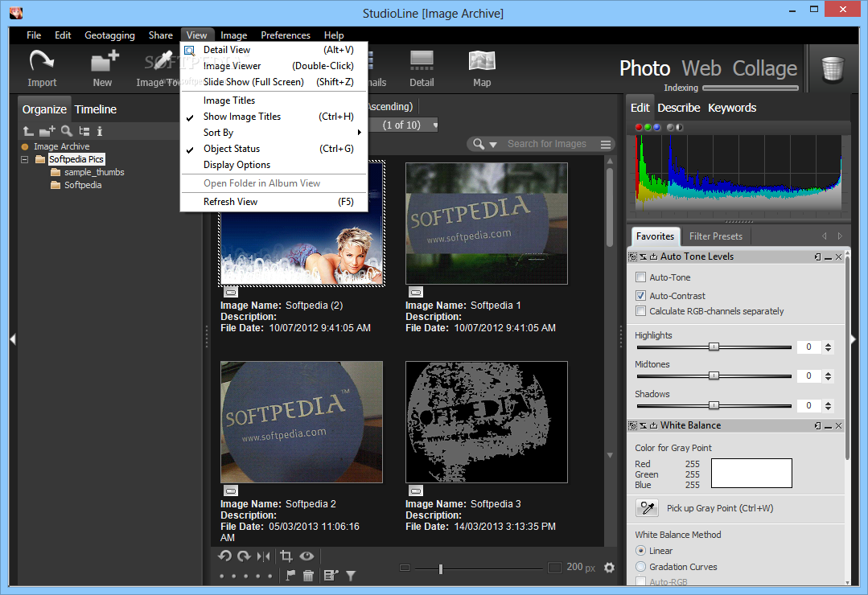Rotate image left icon
This screenshot has height=595, width=868.
224,556
